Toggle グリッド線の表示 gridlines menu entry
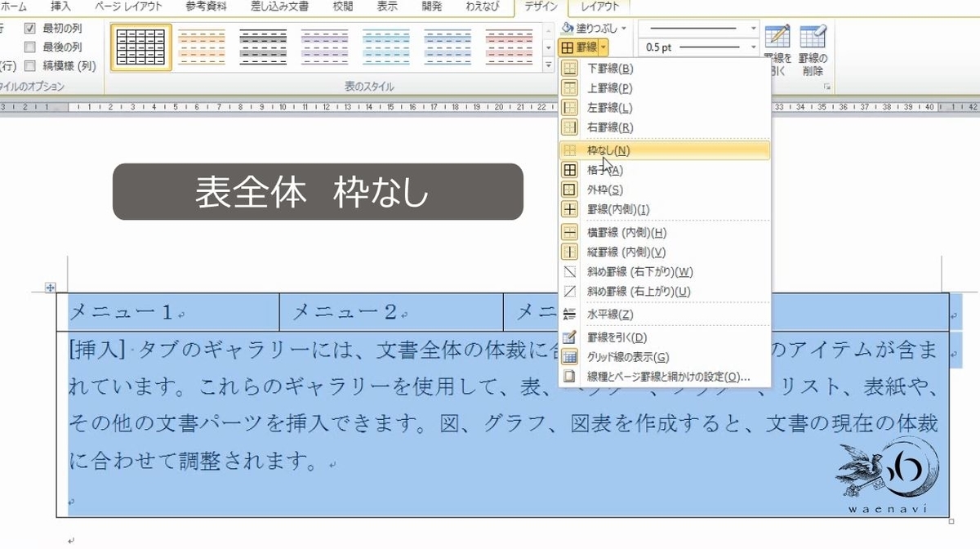This screenshot has height=549, width=980. [x=664, y=356]
